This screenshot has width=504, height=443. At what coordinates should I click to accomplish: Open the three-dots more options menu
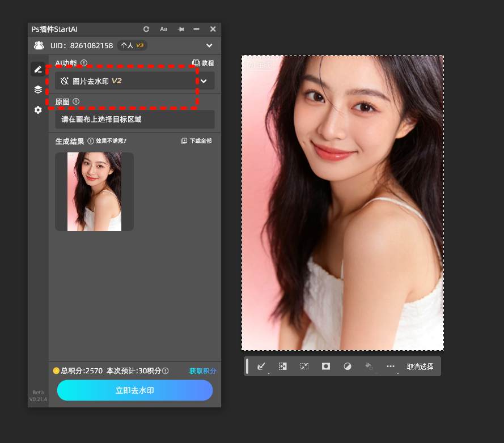coord(390,367)
